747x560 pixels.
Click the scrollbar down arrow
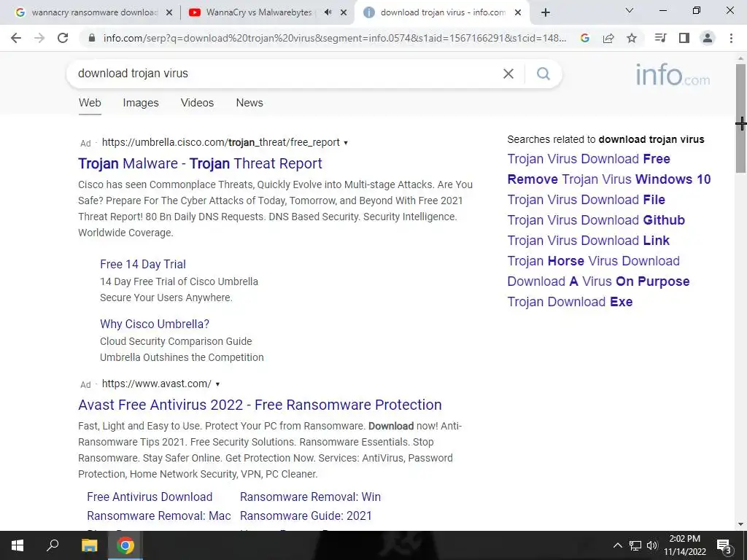point(740,524)
